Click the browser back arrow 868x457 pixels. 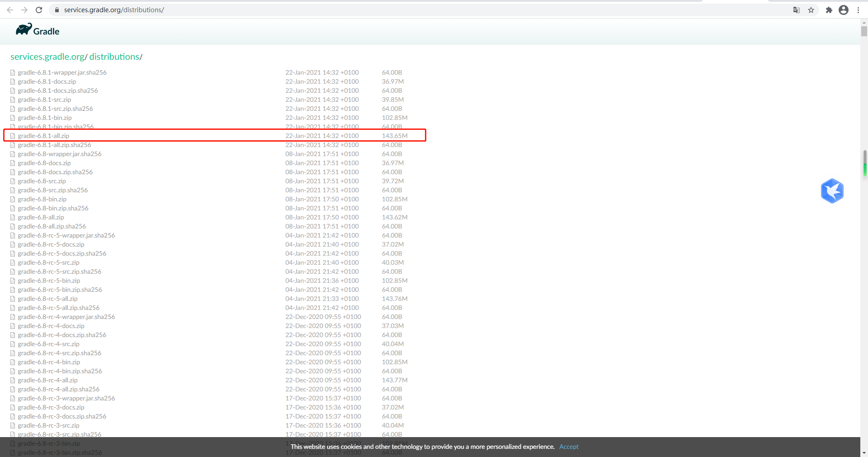(10, 10)
